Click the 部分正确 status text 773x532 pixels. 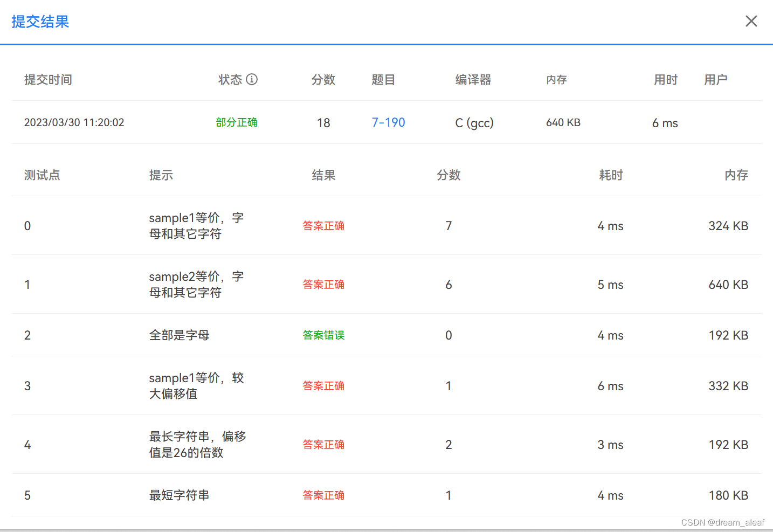coord(237,122)
